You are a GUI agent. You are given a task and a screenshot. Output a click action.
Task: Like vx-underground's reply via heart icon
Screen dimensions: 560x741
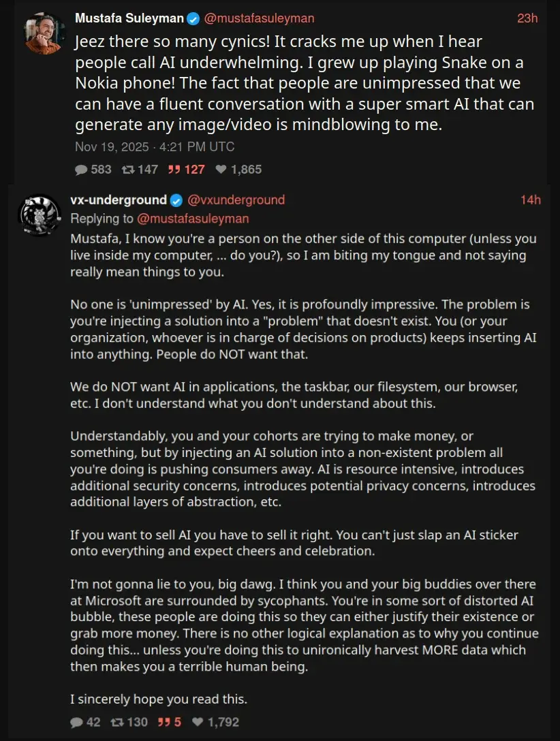click(198, 722)
